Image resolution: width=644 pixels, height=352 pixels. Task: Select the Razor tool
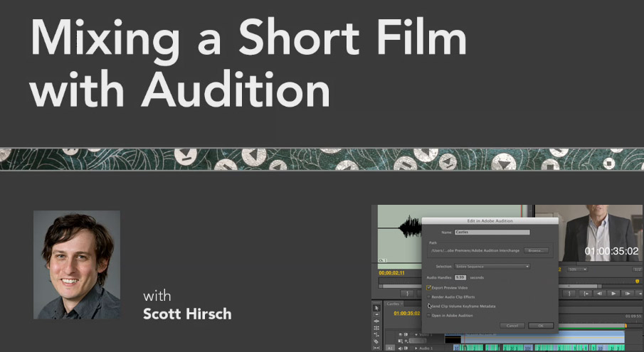376,341
